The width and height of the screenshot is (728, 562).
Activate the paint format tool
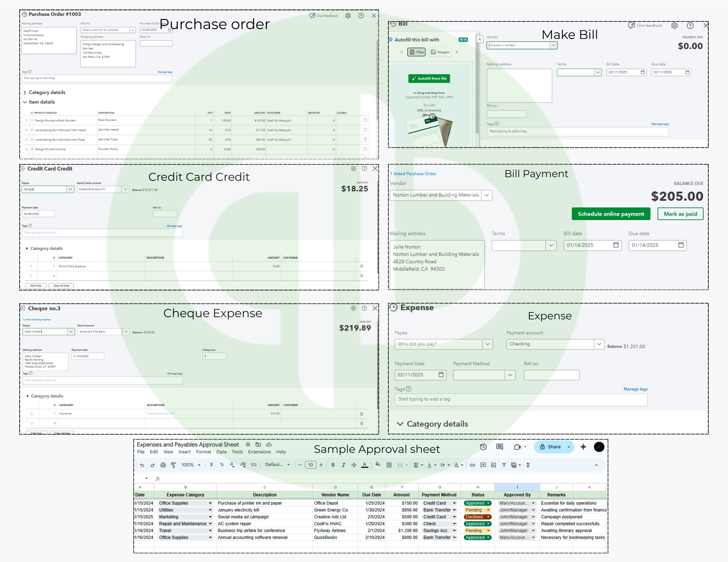(173, 465)
